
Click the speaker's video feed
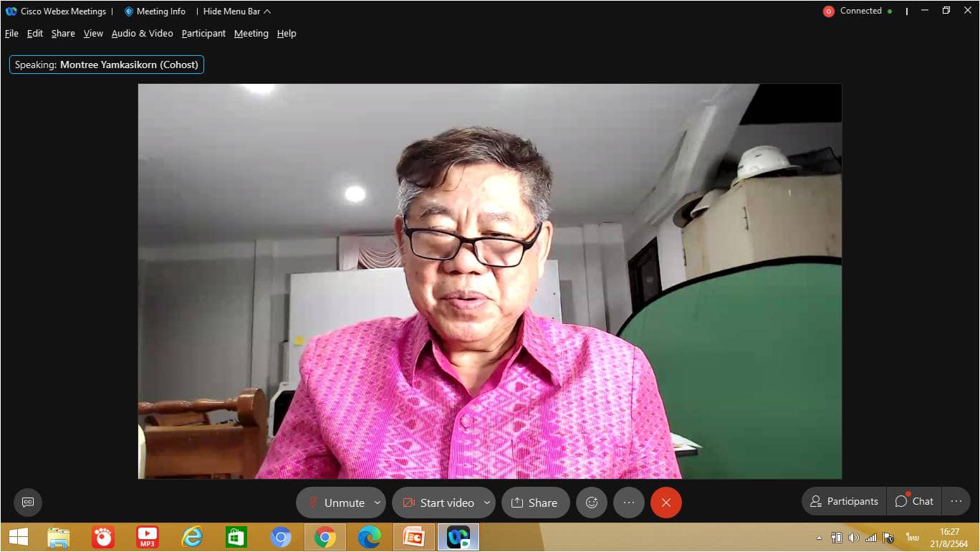coord(490,281)
